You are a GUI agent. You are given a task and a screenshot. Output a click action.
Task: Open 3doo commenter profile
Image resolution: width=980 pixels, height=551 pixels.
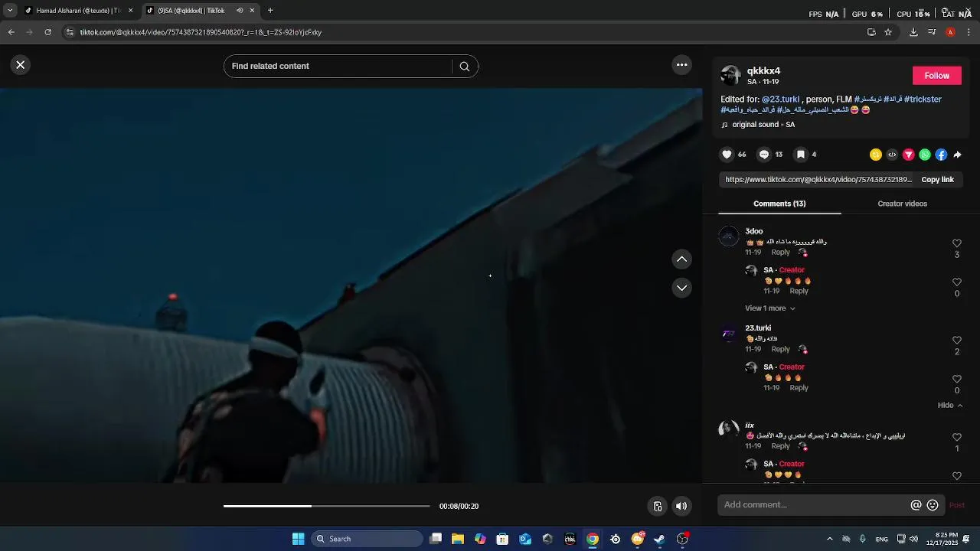754,231
